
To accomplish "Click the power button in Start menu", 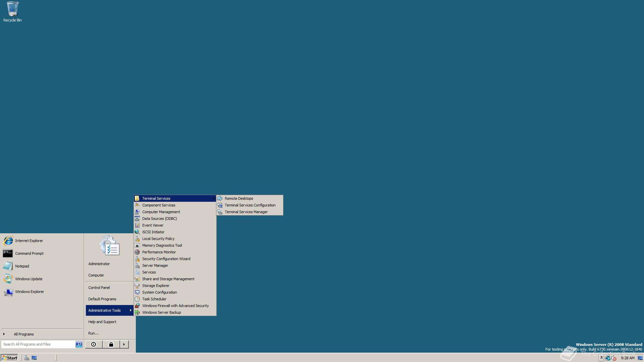I will pos(94,345).
